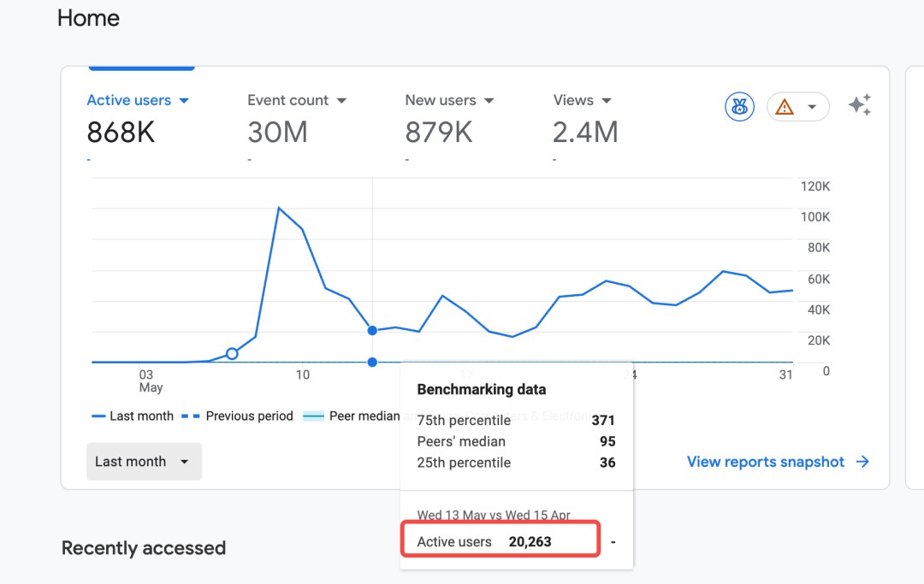This screenshot has width=924, height=584.
Task: Click the Peers' median row in the tooltip
Action: pyautogui.click(x=516, y=441)
